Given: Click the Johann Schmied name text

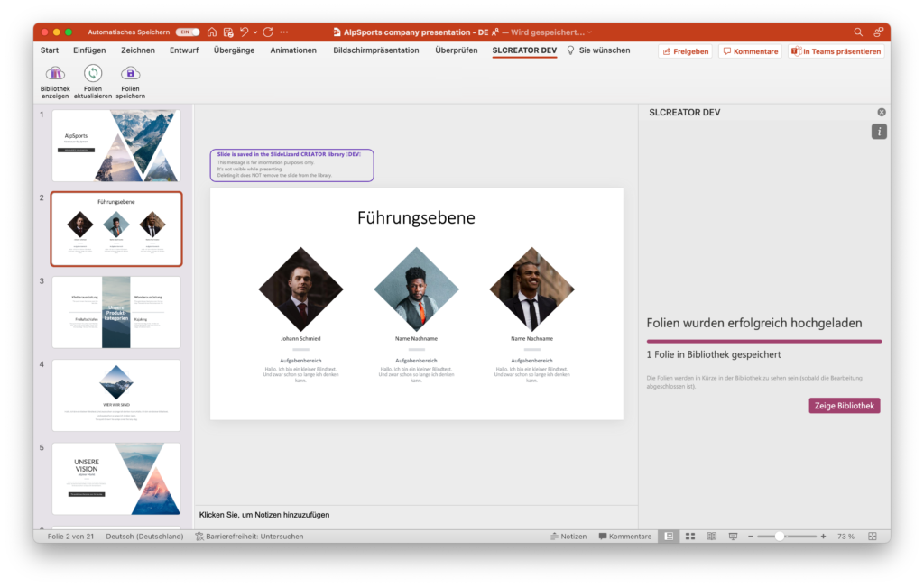Looking at the screenshot, I should (300, 338).
